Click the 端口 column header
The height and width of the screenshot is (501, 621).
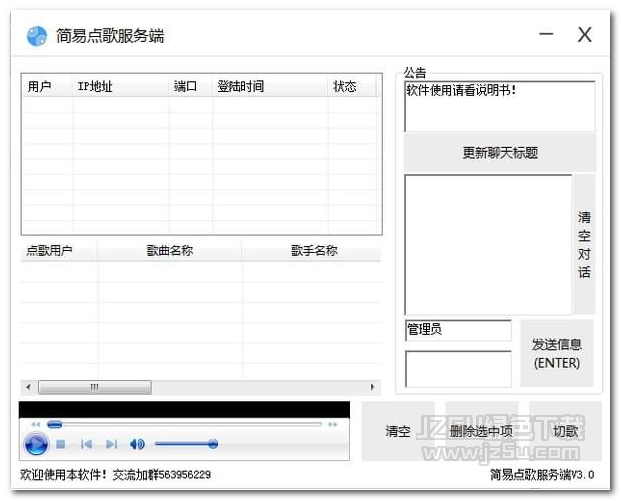(x=190, y=86)
